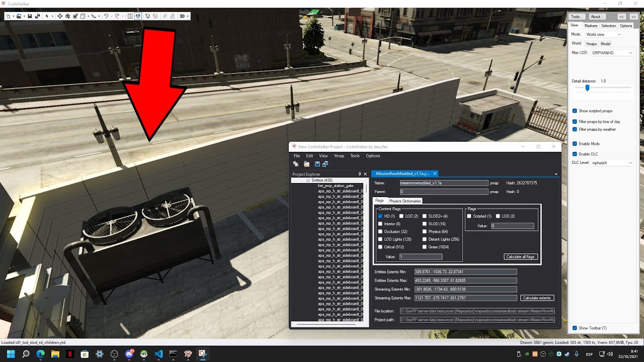Click the Add entity cube icon

[x=147, y=16]
